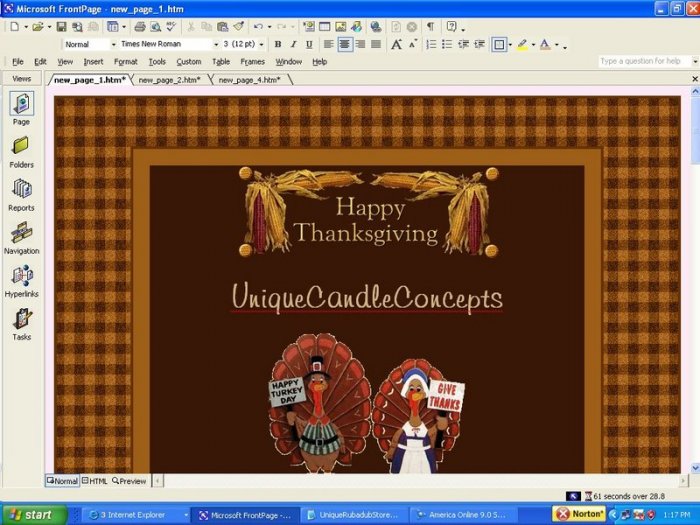Click the Bullets list icon
Image resolution: width=700 pixels, height=525 pixels.
tap(447, 44)
